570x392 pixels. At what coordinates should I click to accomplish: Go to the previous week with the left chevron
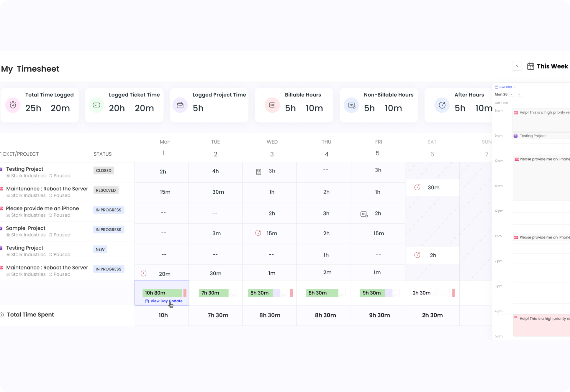[x=517, y=66]
